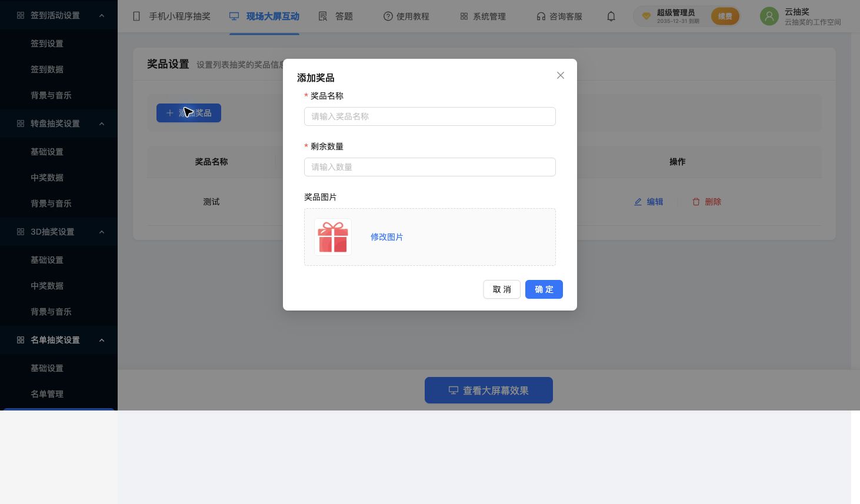Open the 答题 tab
The image size is (860, 504).
coord(335,16)
